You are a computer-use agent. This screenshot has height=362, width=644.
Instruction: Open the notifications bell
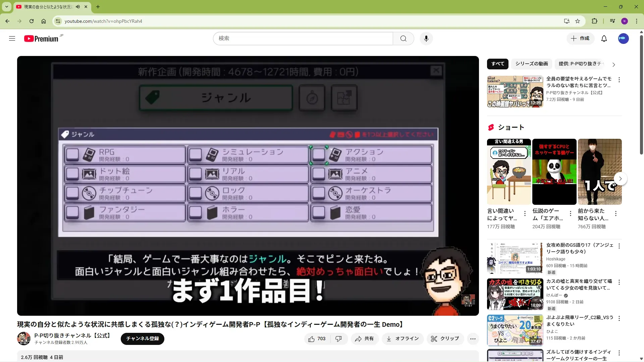click(604, 39)
